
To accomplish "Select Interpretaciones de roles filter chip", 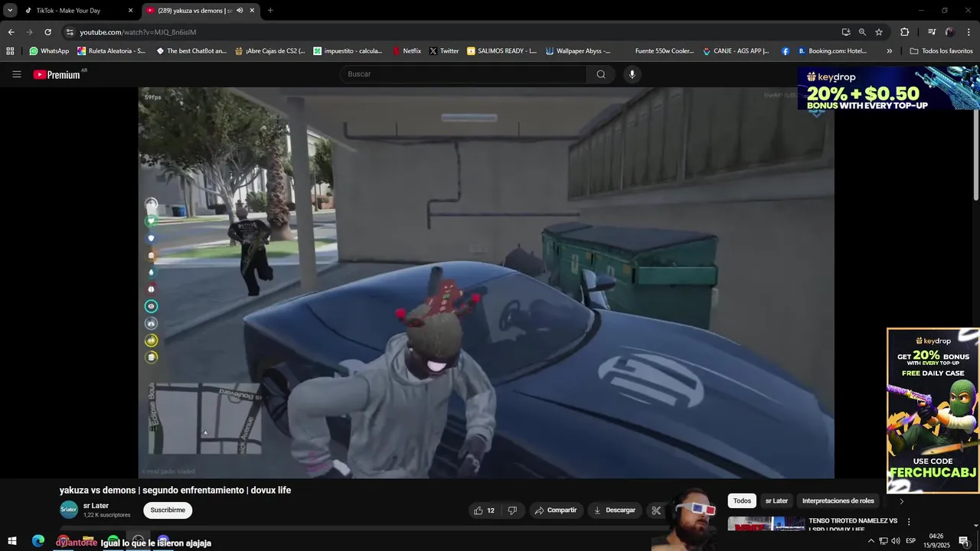I will [838, 501].
